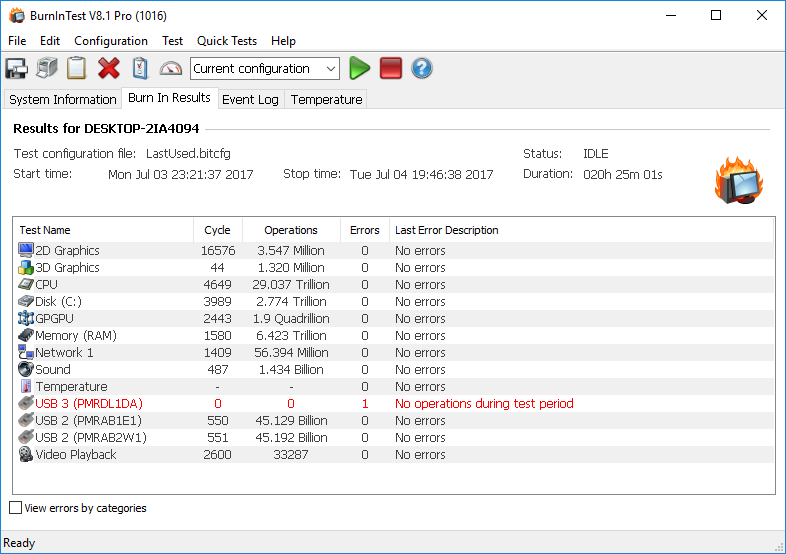Select the Disk (C:) row name
This screenshot has width=786, height=554.
tap(58, 301)
